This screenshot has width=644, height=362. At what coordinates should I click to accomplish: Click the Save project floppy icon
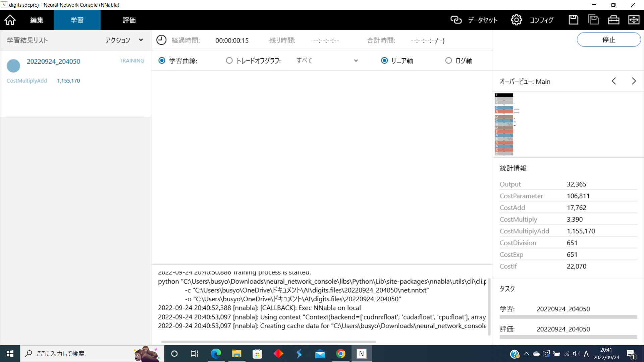[x=573, y=20]
